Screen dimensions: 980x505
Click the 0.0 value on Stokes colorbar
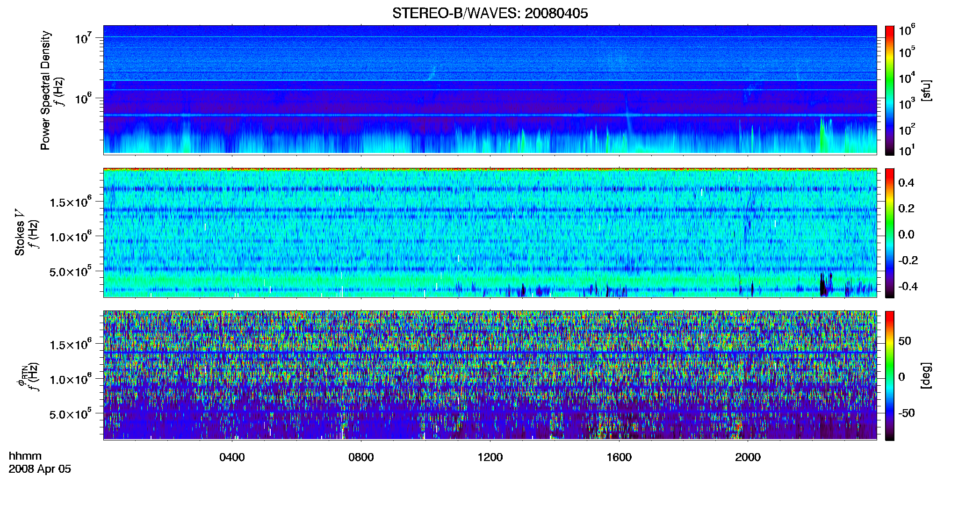pos(906,234)
